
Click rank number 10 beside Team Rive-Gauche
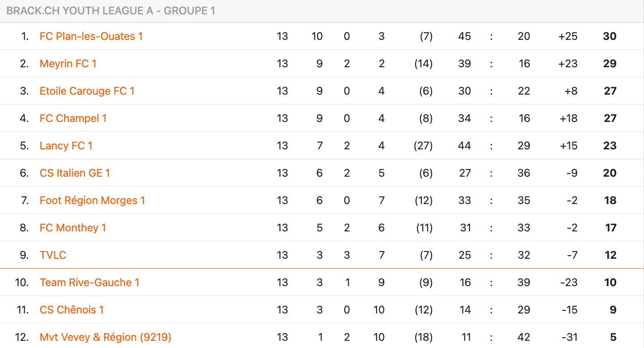pyautogui.click(x=22, y=283)
